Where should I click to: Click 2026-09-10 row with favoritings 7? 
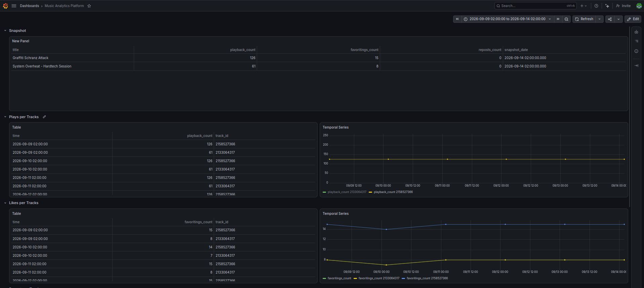[x=163, y=255]
